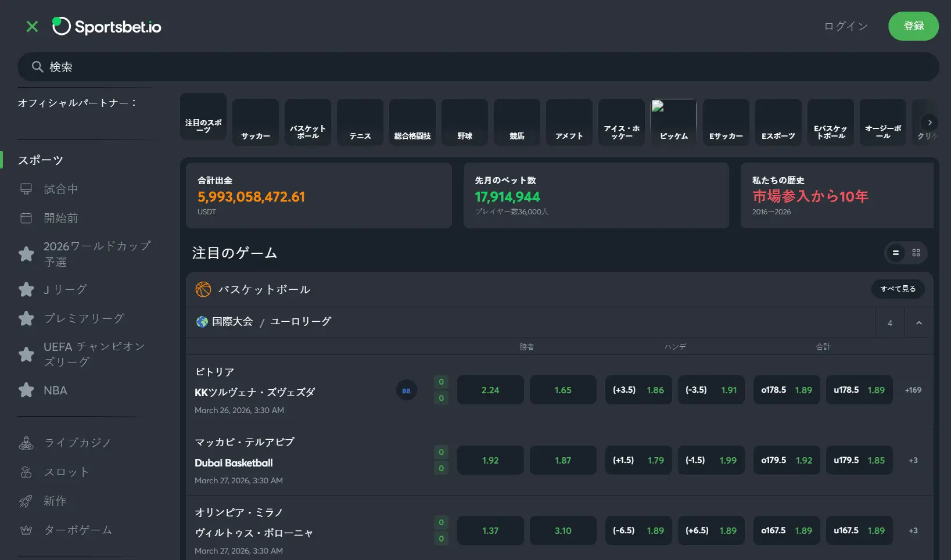Click the BB icon on ビトリア match
Screen dimensions: 951x560
coord(407,390)
